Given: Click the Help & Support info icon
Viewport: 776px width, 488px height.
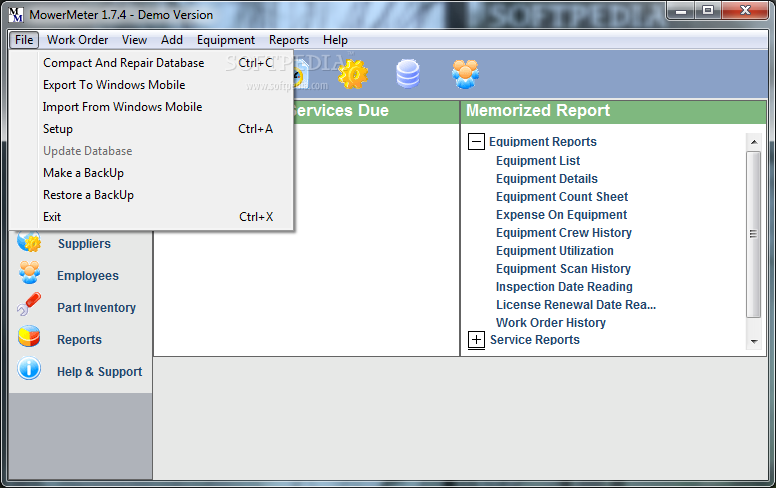Looking at the screenshot, I should pos(29,369).
